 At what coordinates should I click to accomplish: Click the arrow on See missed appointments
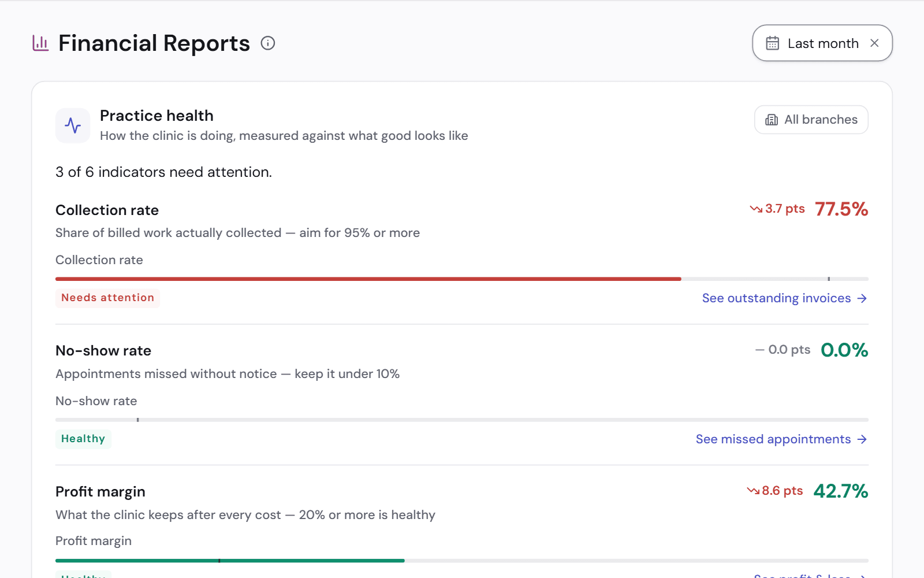[x=862, y=439]
